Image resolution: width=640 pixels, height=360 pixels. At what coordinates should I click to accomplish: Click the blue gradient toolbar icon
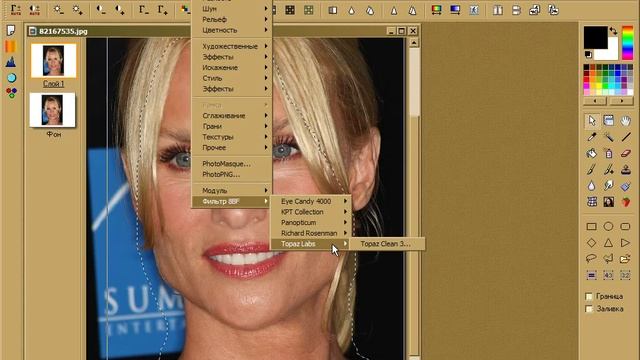pos(455,10)
